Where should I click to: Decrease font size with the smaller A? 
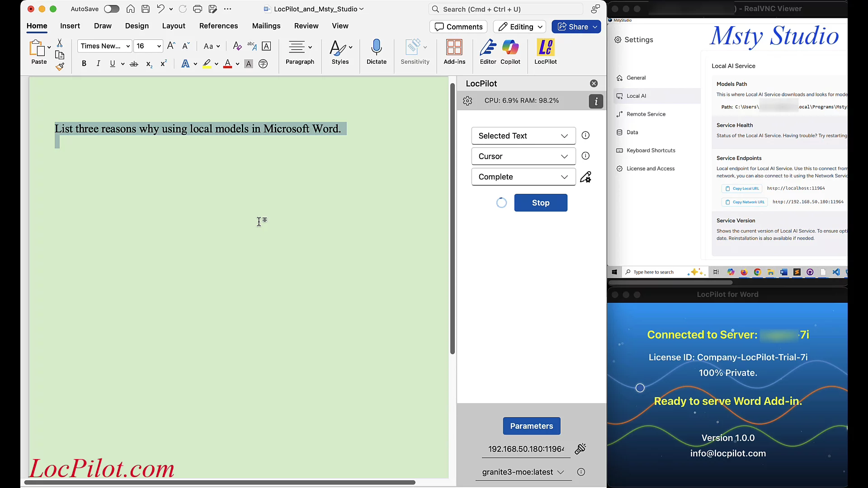tap(186, 46)
